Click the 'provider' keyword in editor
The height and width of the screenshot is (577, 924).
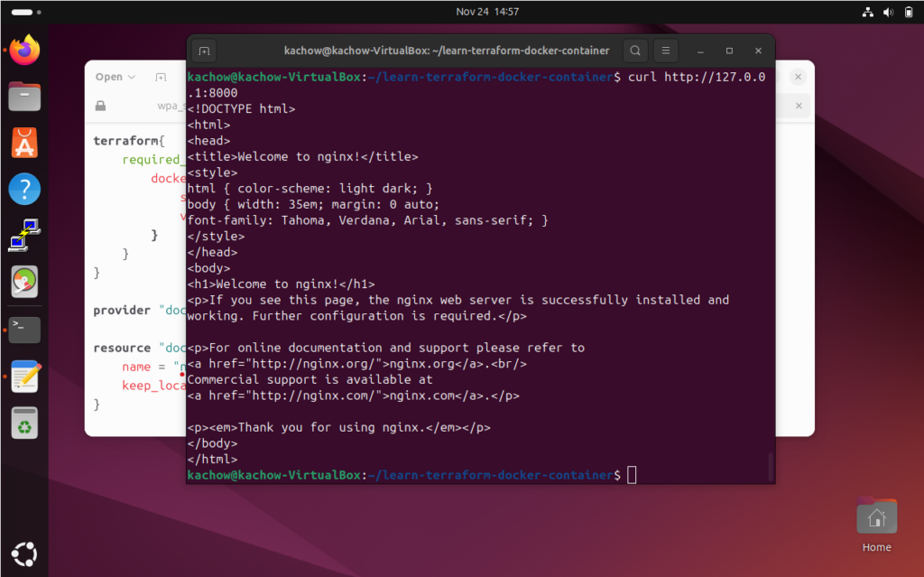tap(122, 311)
